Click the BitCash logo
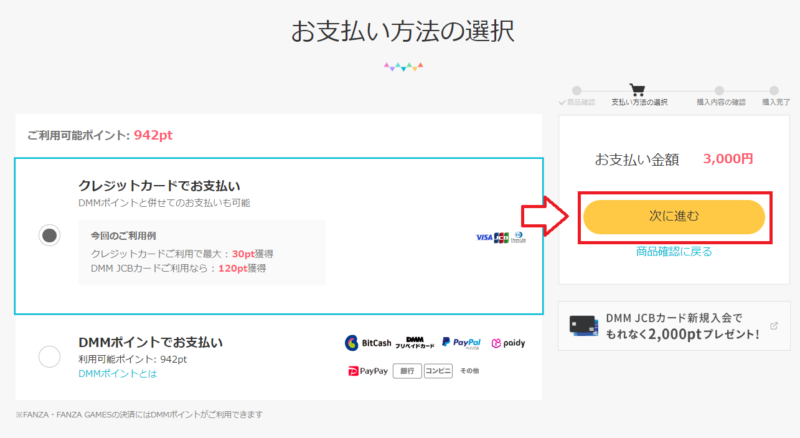The image size is (800, 438). pos(368,343)
